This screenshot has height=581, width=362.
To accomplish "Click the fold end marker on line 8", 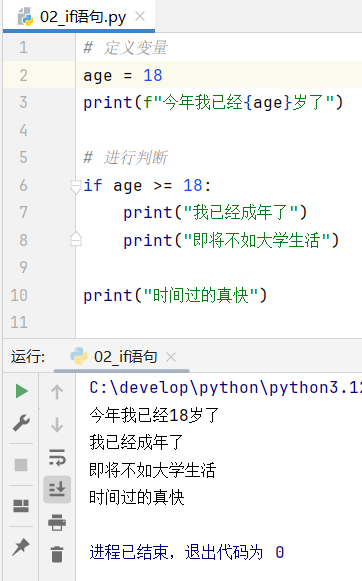I will coord(76,239).
